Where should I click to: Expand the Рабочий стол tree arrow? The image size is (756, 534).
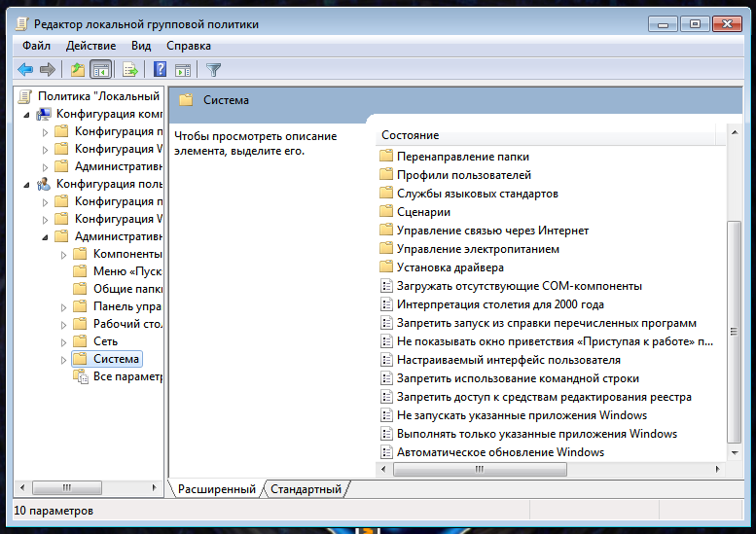63,325
